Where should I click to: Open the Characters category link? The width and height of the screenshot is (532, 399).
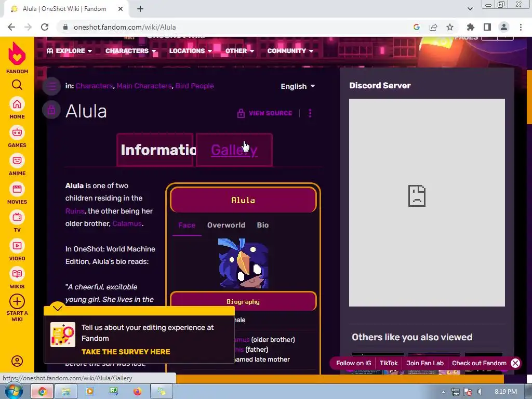[x=95, y=86]
